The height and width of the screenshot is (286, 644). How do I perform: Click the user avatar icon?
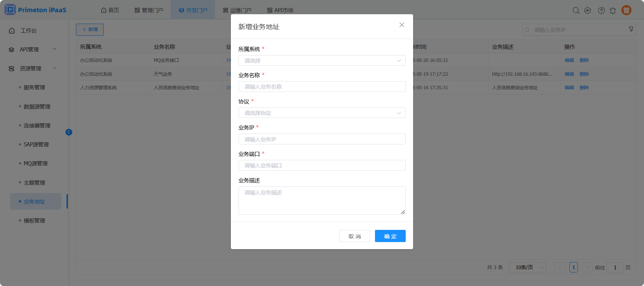click(626, 10)
